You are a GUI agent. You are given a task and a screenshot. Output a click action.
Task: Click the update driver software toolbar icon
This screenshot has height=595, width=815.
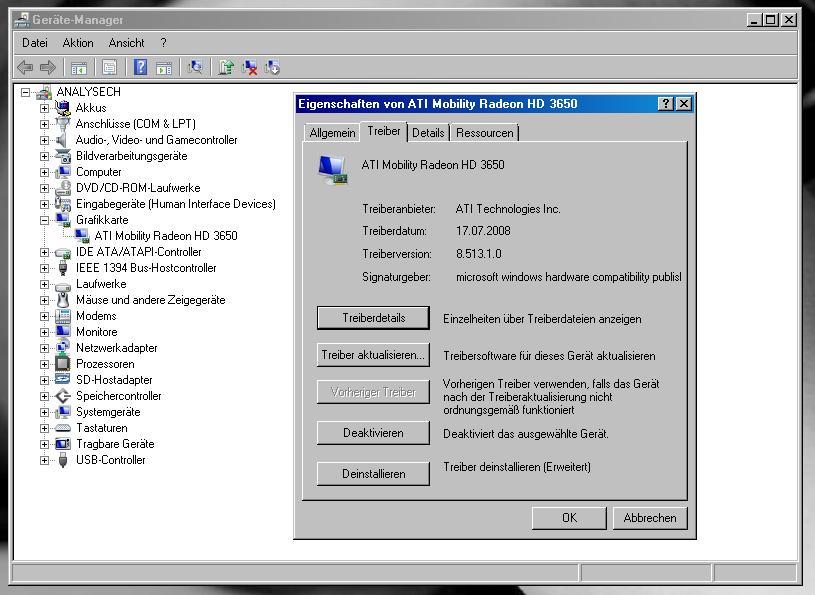tap(226, 67)
